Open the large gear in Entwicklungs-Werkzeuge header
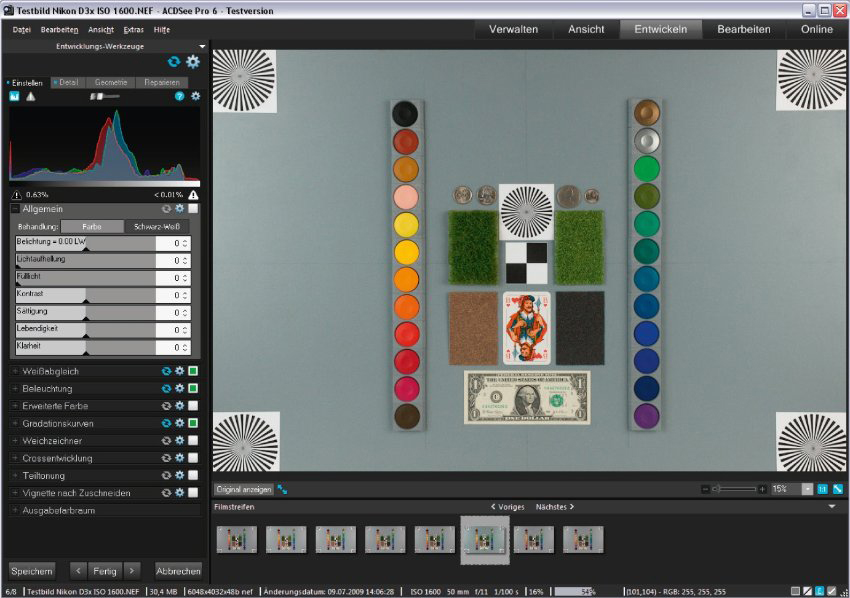 193,62
